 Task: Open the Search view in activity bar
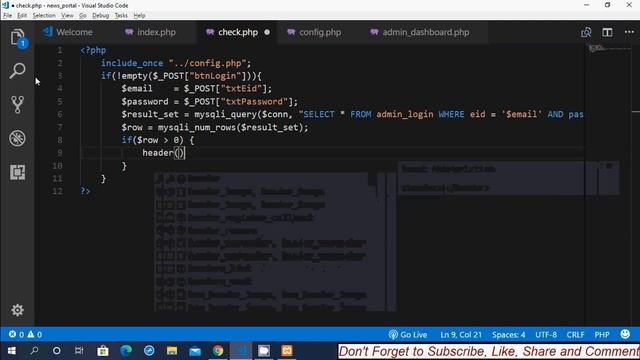pos(17,71)
